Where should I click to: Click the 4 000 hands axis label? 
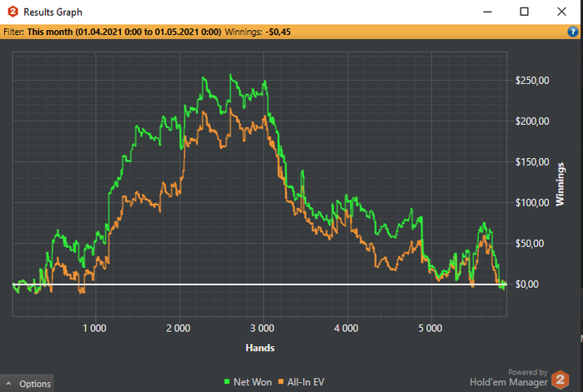click(x=346, y=329)
